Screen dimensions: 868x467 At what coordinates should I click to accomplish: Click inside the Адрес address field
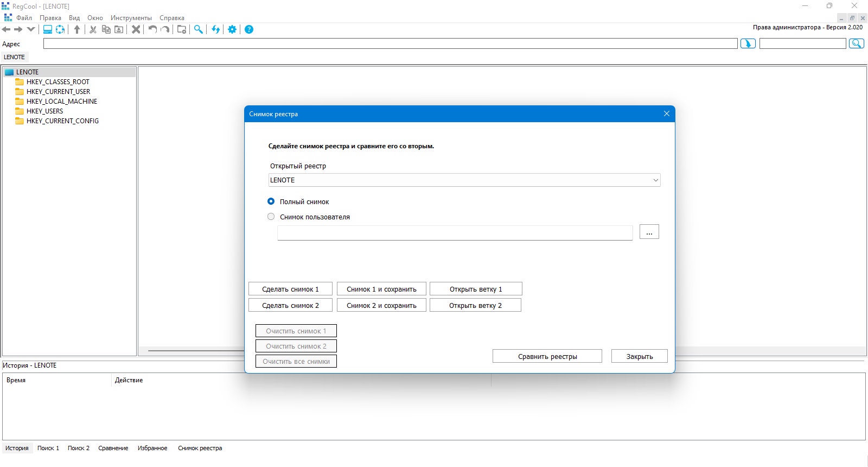[391, 43]
